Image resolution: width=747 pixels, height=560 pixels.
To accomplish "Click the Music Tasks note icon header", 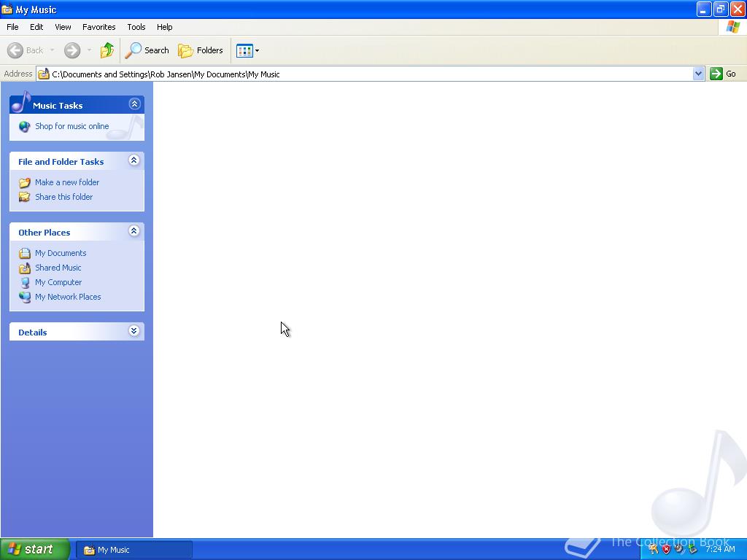I will point(21,102).
